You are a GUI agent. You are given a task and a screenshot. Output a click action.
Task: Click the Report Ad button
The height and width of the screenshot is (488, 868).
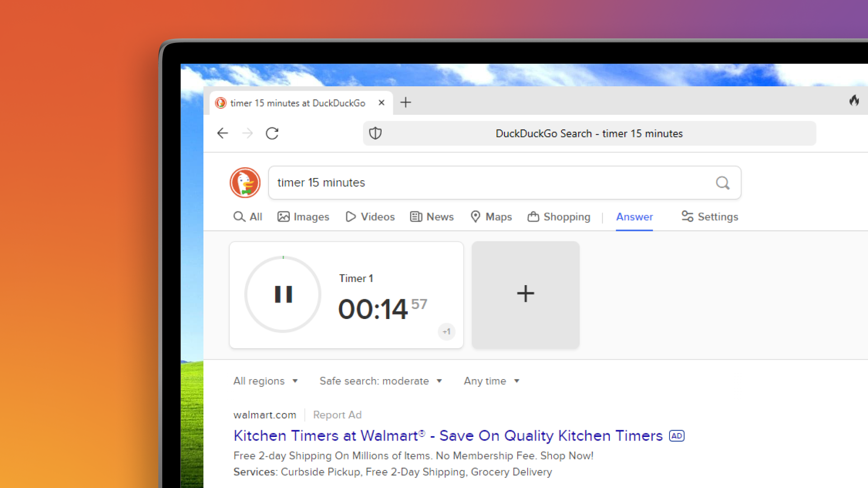click(x=337, y=415)
